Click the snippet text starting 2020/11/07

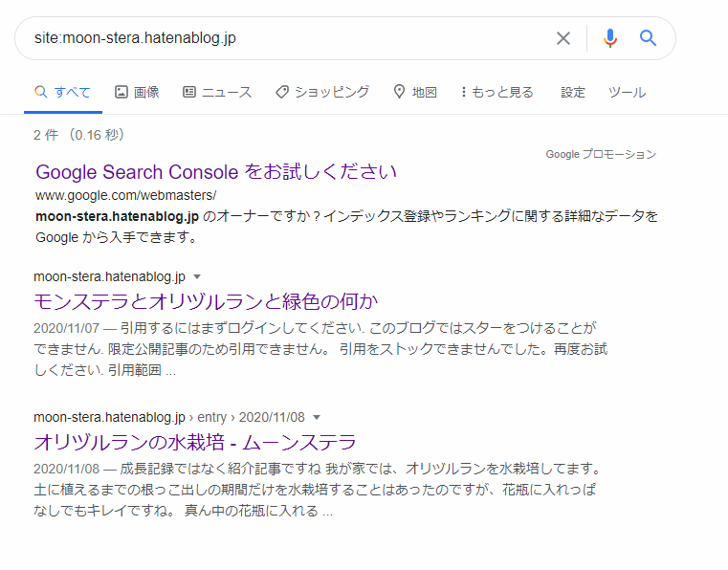point(320,349)
